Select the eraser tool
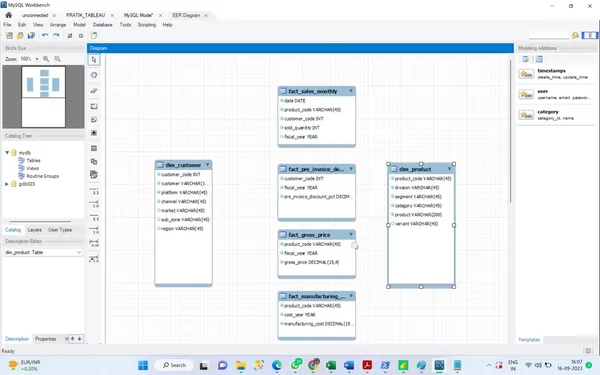The width and height of the screenshot is (600, 375). click(x=94, y=91)
